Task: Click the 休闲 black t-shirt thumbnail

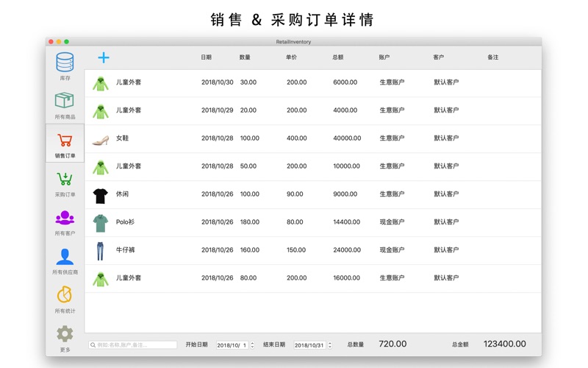Action: pyautogui.click(x=101, y=196)
